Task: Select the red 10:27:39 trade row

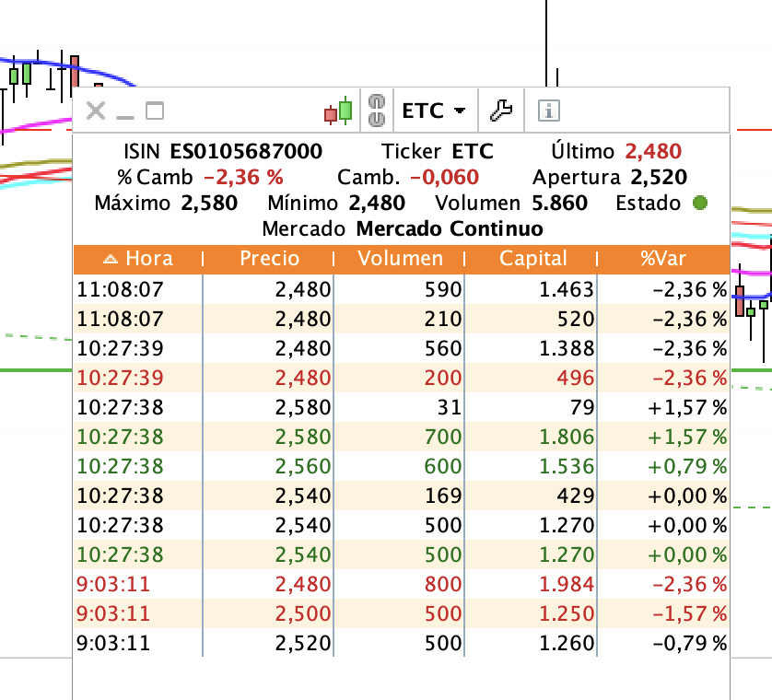Action: tap(402, 378)
